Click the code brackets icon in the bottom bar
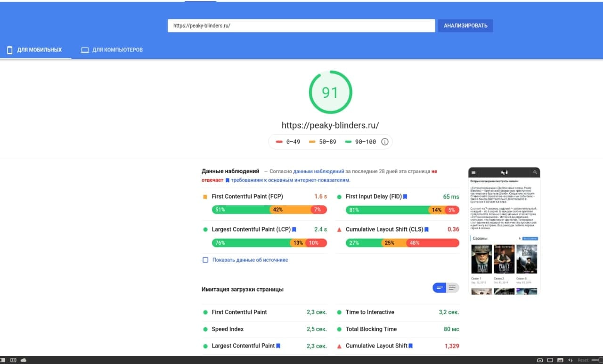This screenshot has width=603, height=364. (x=570, y=360)
